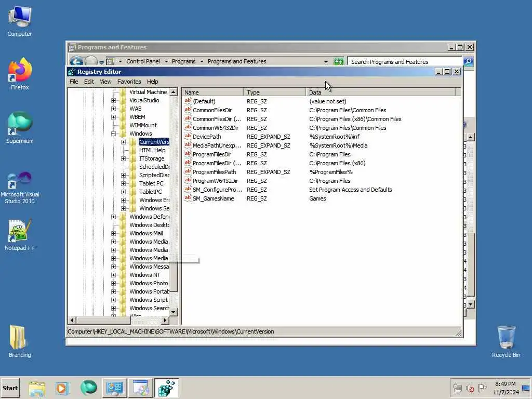This screenshot has width=532, height=399.
Task: Open the Supermium browser desktop shortcut
Action: (x=20, y=128)
